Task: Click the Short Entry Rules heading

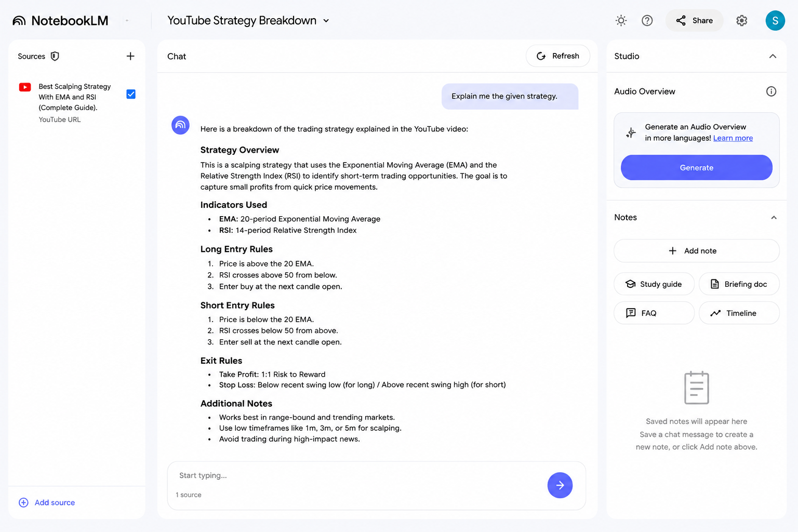Action: tap(237, 305)
